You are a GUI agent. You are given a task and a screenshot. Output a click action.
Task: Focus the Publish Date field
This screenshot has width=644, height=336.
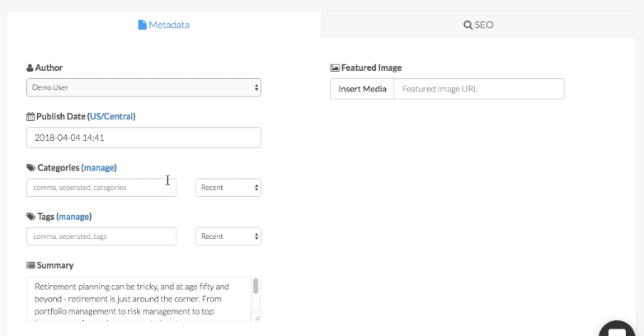tap(143, 138)
